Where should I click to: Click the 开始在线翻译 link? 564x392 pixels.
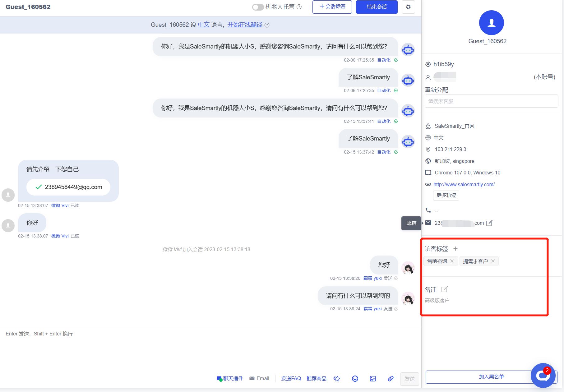(245, 25)
